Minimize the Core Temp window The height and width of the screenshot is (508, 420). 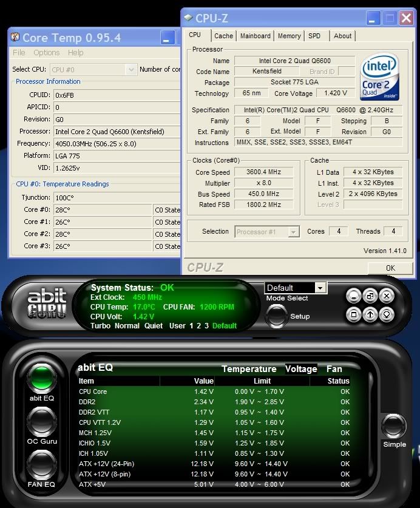pyautogui.click(x=168, y=37)
